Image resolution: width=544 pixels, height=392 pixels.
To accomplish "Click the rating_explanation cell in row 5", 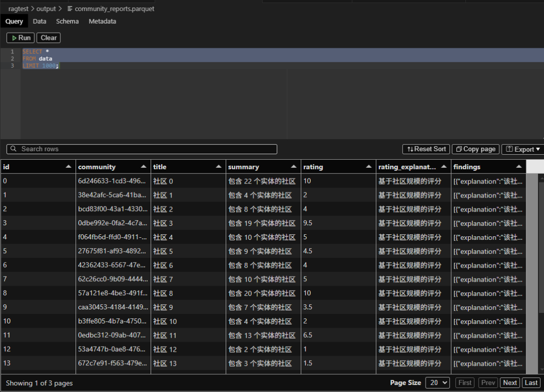I will [414, 251].
